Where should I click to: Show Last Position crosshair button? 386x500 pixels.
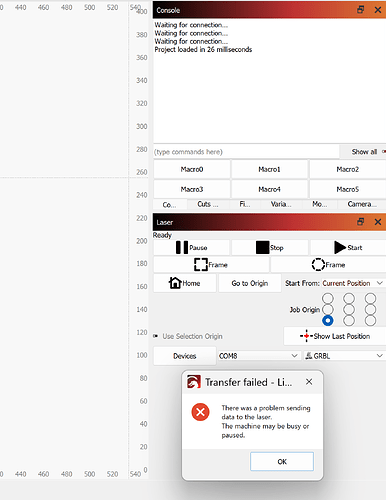coord(335,336)
